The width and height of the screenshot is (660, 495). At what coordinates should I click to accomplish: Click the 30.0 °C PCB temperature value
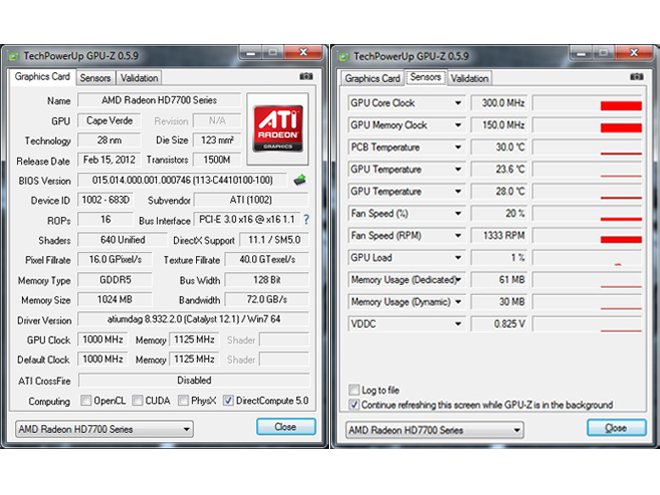[498, 147]
